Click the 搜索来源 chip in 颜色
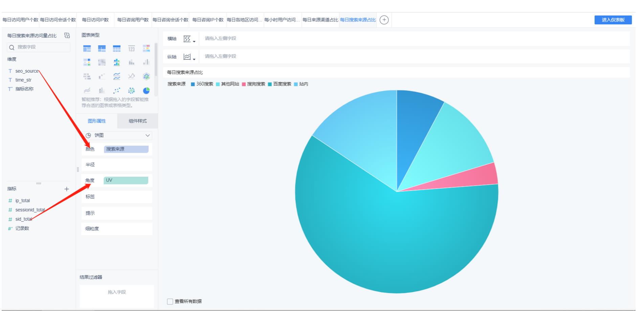 tap(126, 149)
